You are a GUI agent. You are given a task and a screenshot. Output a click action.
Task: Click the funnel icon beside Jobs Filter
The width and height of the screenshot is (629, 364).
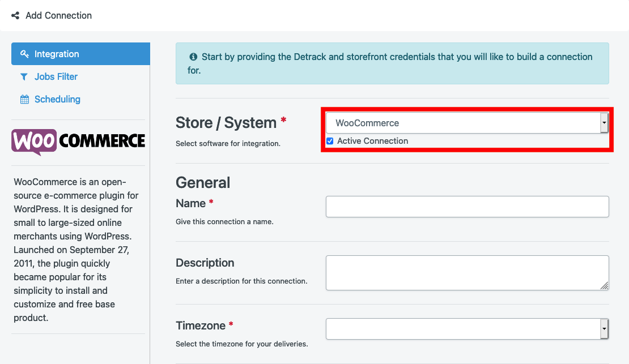(24, 76)
